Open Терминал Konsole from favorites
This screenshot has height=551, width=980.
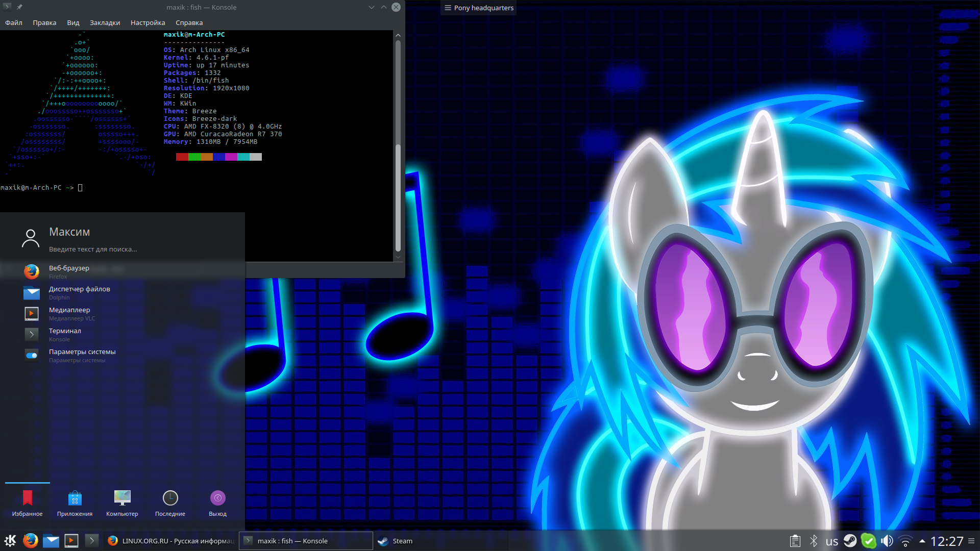click(122, 334)
